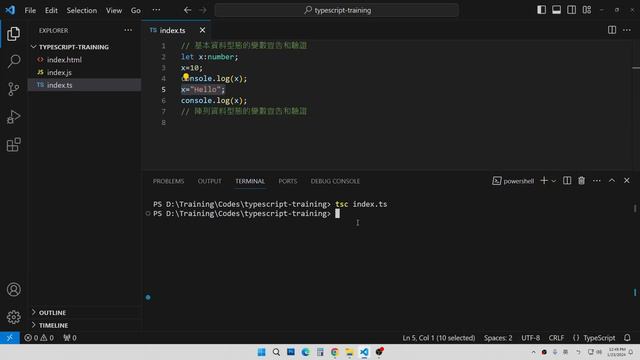
Task: Click the typescript-training search box
Action: point(337,10)
